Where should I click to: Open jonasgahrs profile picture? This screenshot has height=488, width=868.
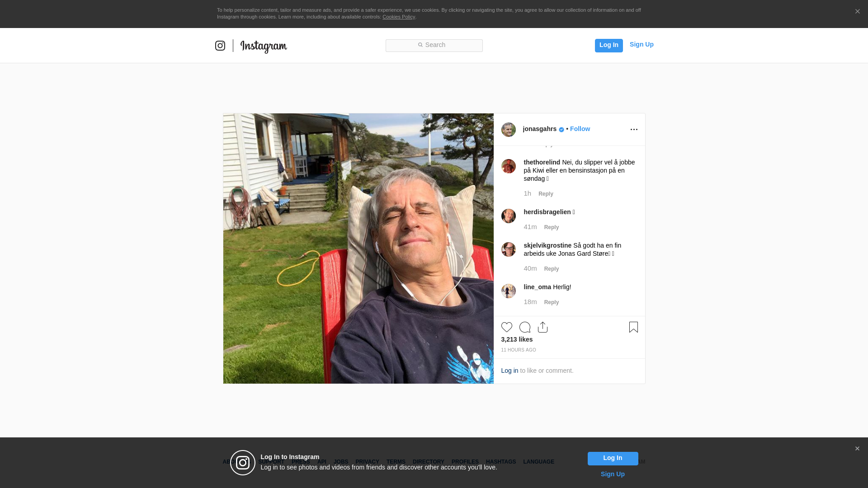click(x=509, y=130)
